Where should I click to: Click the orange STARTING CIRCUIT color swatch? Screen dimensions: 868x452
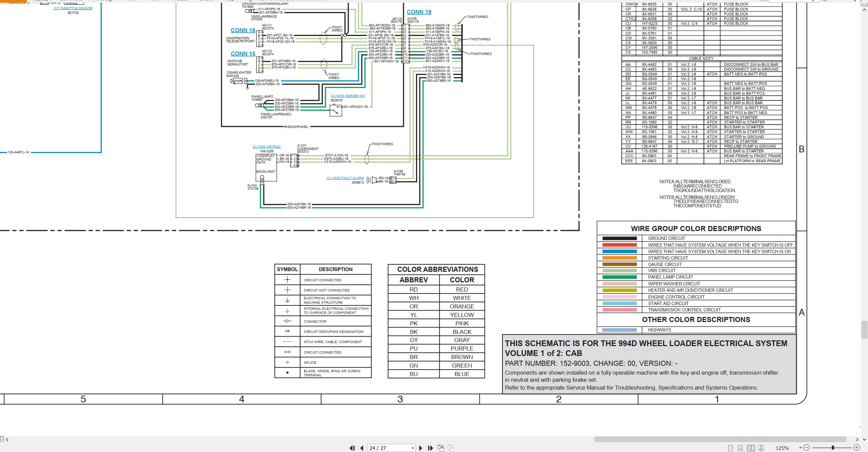click(x=619, y=258)
